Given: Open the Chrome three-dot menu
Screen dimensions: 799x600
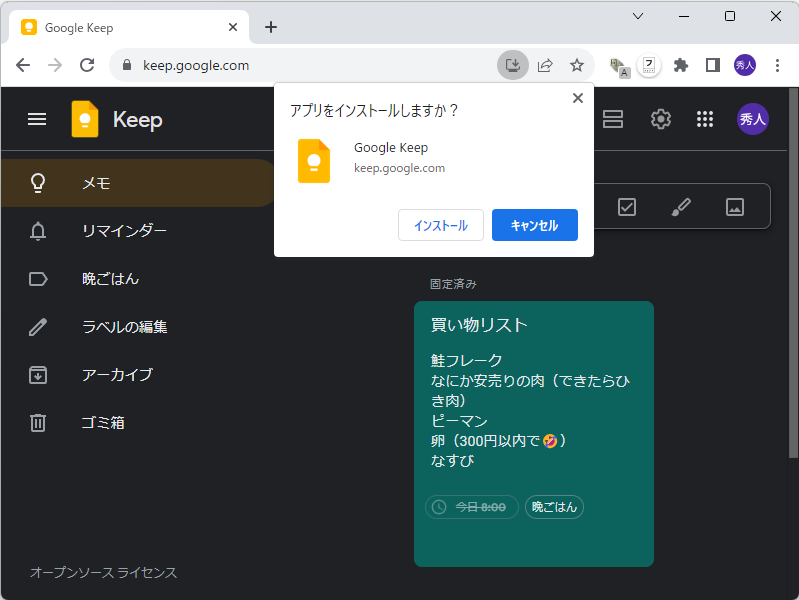Looking at the screenshot, I should pos(777,65).
